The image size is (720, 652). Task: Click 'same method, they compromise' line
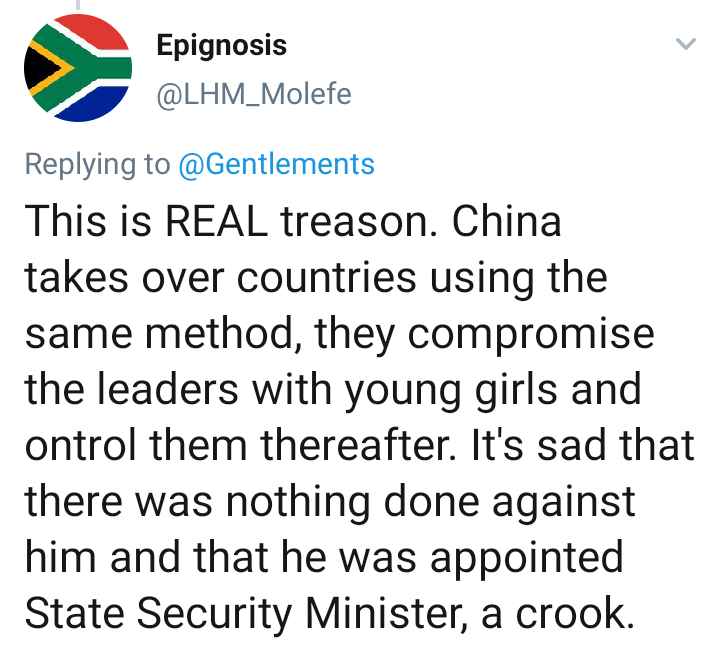tap(339, 334)
